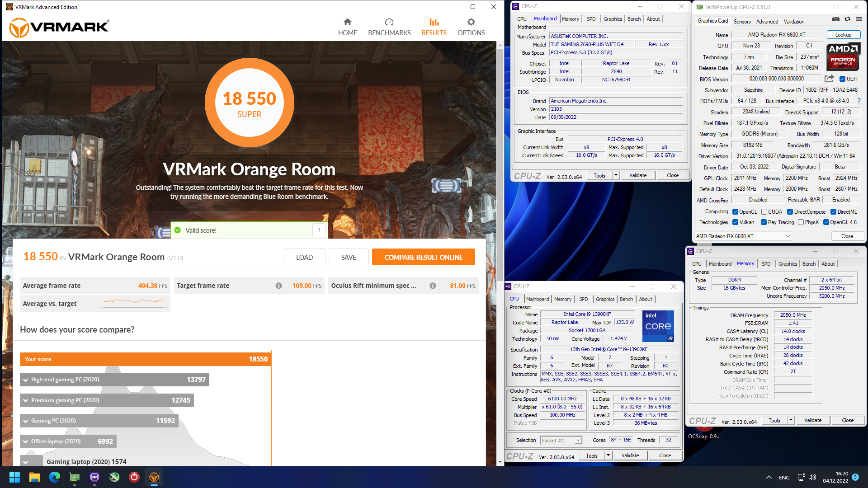Open Tools dropdown arrow in Mainboard CPU-Z
Viewport: 868px width, 488px height.
pos(616,175)
